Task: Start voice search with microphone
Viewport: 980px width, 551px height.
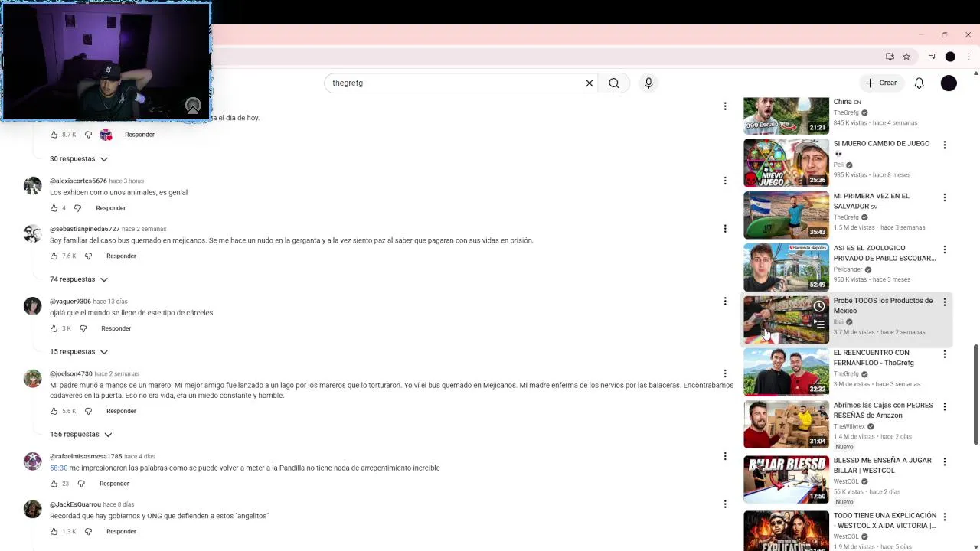Action: [648, 83]
